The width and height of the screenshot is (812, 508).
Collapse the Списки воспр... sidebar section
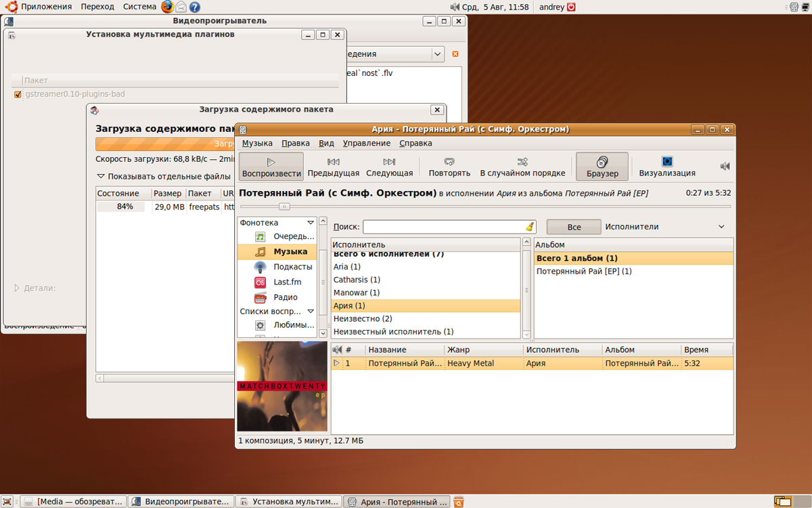click(x=311, y=312)
